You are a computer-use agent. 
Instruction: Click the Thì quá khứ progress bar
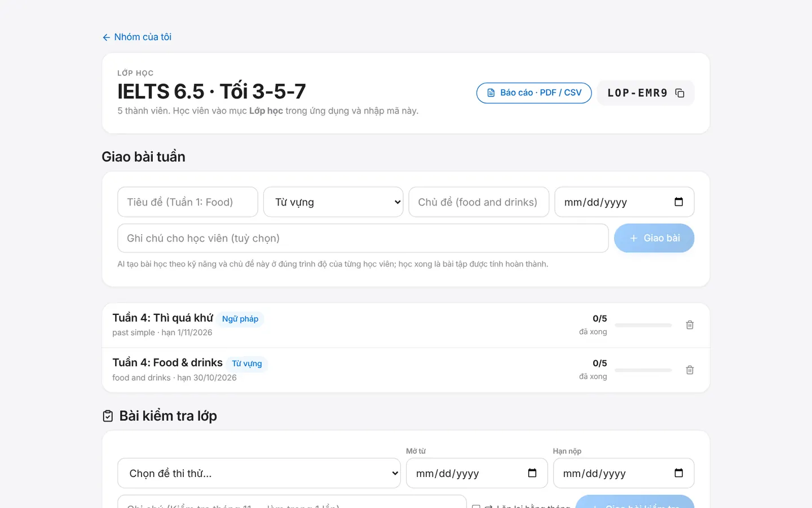[643, 325]
